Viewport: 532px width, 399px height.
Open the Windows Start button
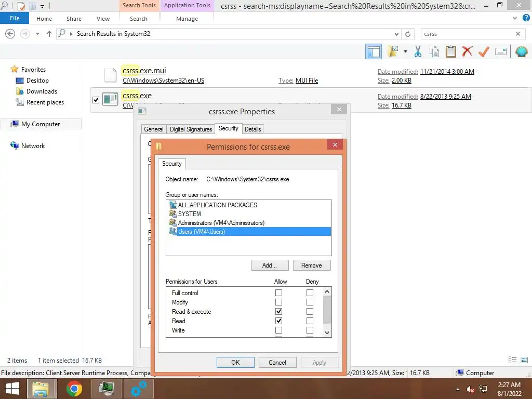point(12,389)
